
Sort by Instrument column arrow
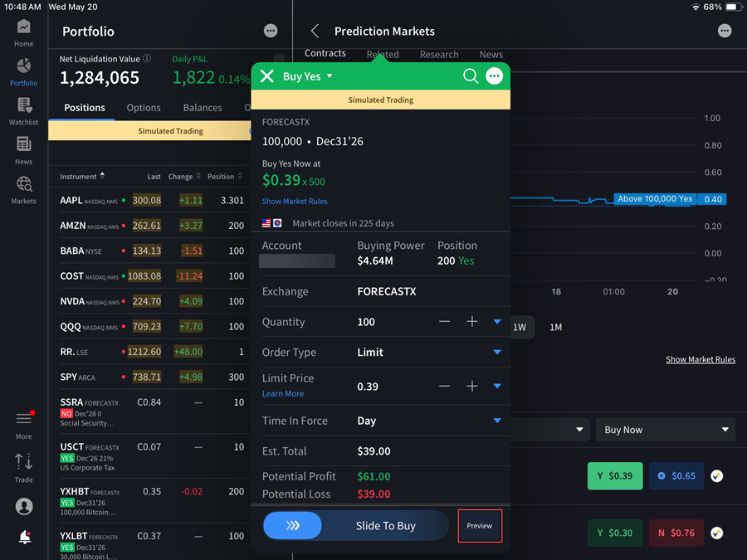(x=102, y=176)
